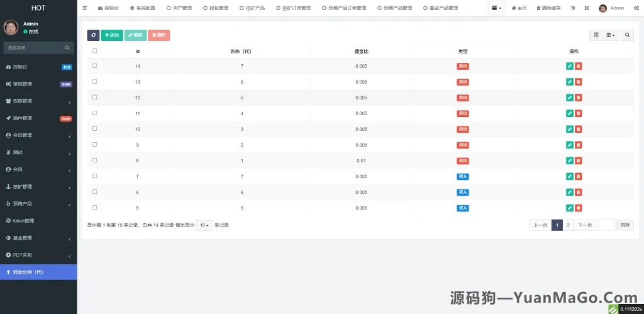The image size is (644, 314).
Task: Switch to the 挖矿订单管理 tab
Action: [x=293, y=8]
